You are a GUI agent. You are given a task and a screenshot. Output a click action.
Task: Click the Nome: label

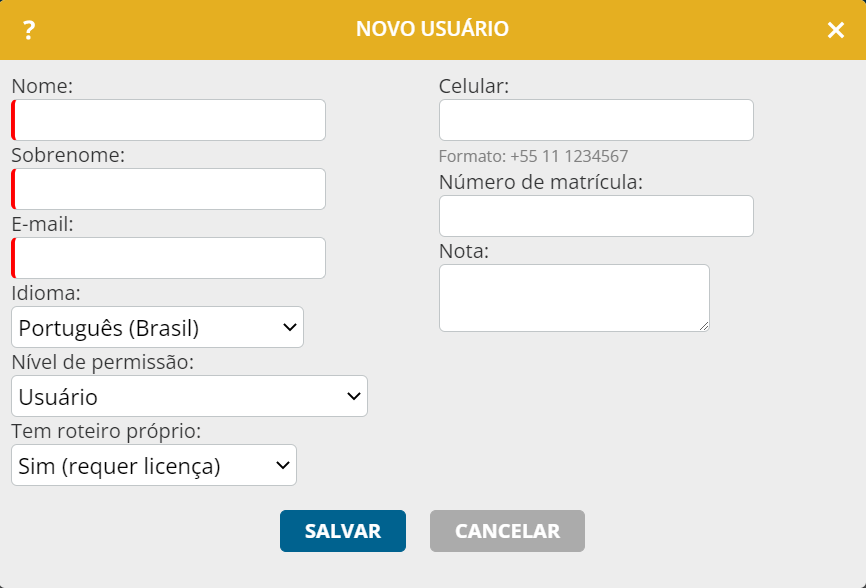click(x=42, y=86)
